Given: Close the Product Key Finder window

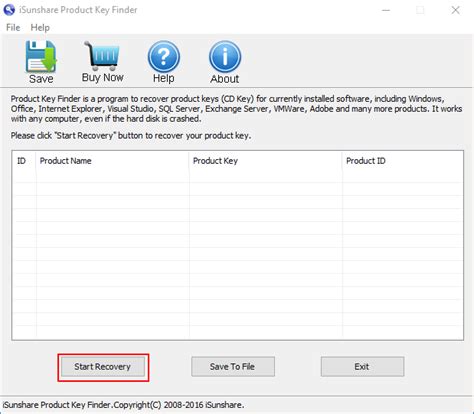Looking at the screenshot, I should click(x=455, y=10).
